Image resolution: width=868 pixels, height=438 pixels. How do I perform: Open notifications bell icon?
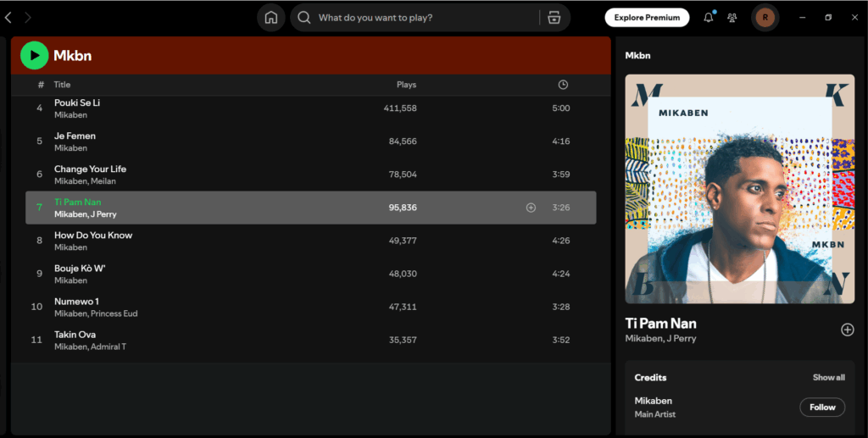[x=708, y=18]
